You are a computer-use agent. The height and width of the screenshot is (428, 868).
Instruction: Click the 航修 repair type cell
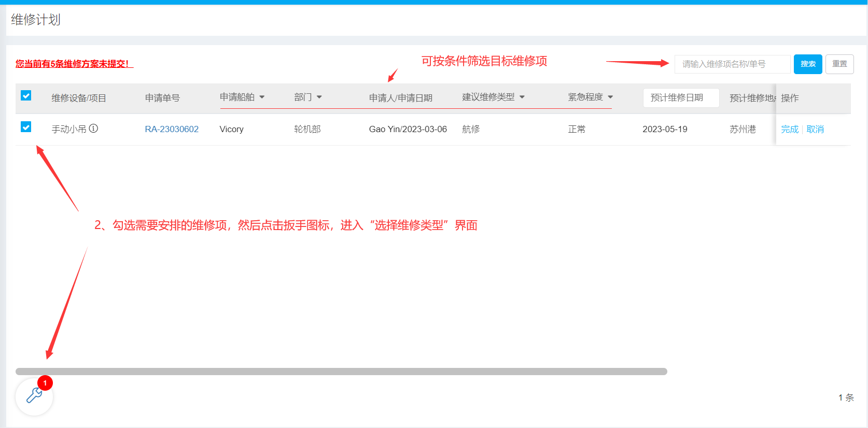point(471,129)
